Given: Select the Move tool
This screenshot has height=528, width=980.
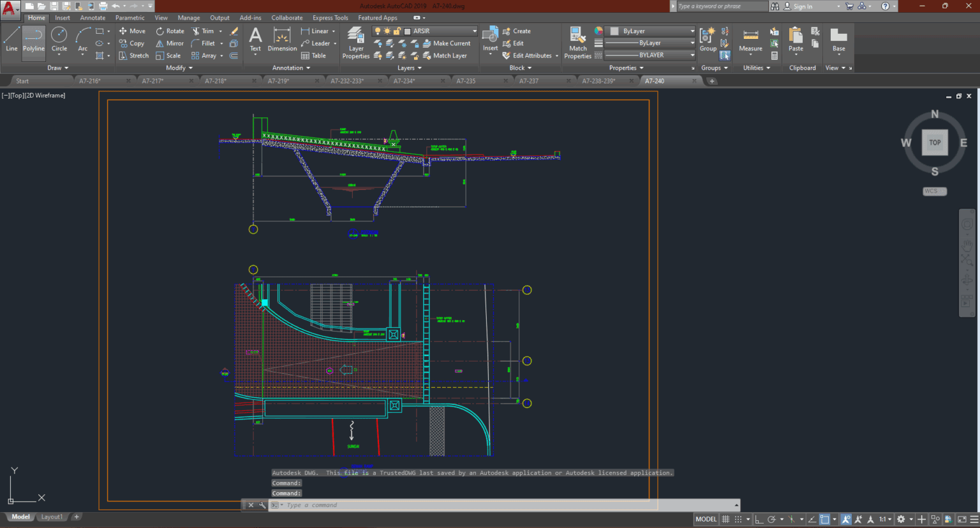Looking at the screenshot, I should [x=132, y=31].
